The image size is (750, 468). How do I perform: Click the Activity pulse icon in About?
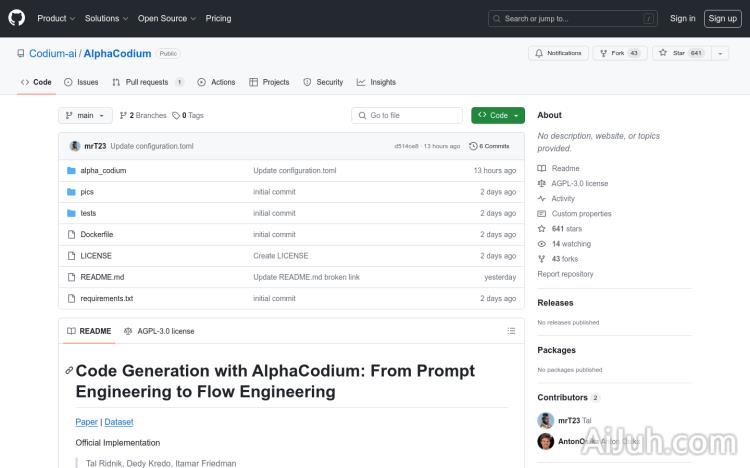[542, 199]
